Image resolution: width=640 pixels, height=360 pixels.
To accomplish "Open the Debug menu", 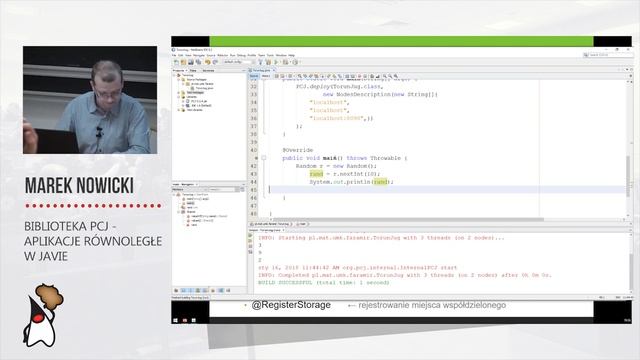I will [241, 55].
